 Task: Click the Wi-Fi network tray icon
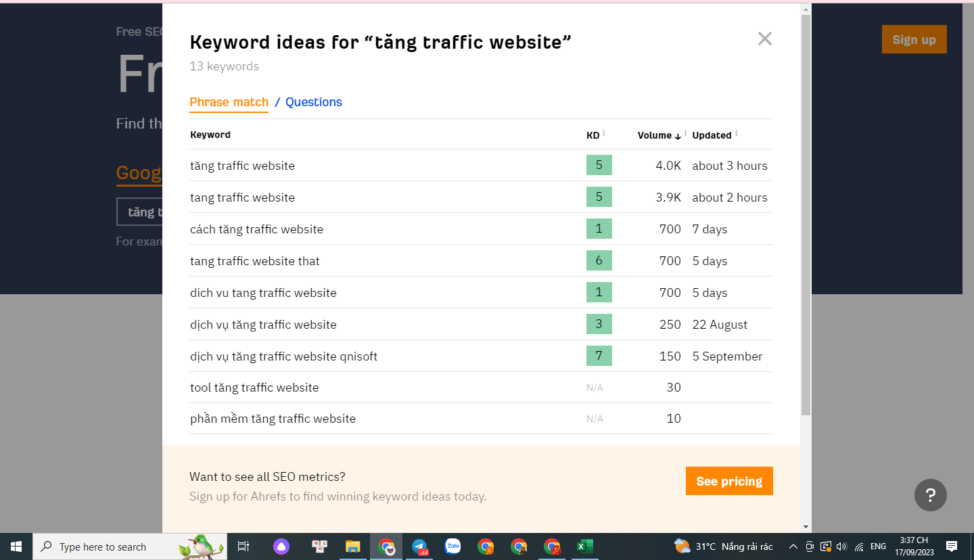(x=859, y=546)
